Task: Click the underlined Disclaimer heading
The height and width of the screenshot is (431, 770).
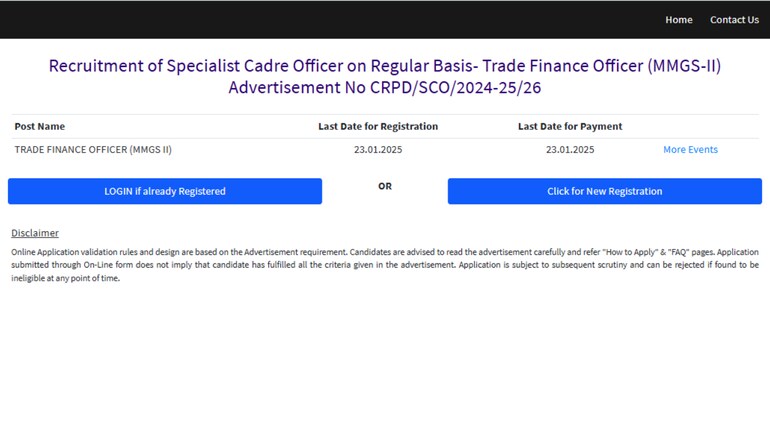Action: 35,233
